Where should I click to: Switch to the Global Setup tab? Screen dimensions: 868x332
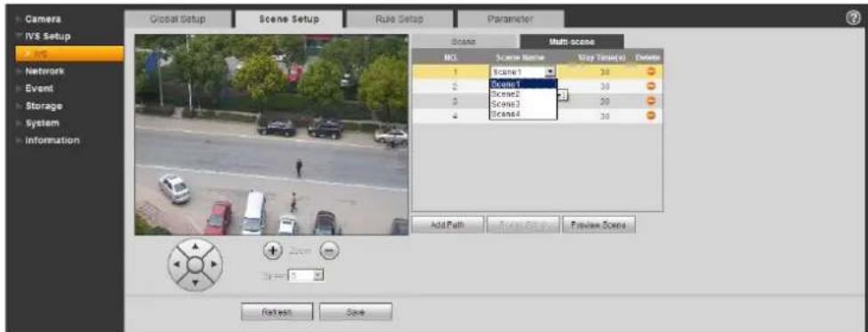(x=177, y=19)
